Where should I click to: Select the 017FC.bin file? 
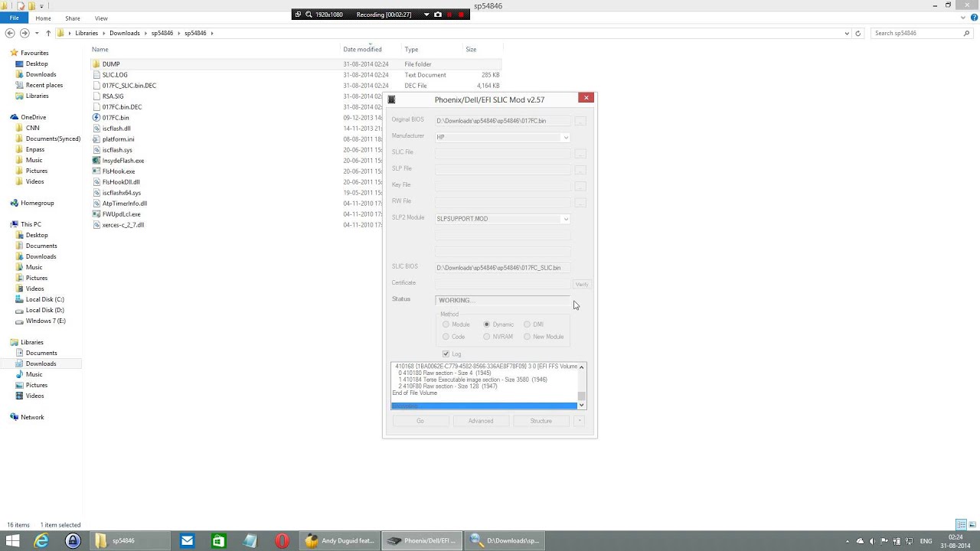pyautogui.click(x=116, y=118)
